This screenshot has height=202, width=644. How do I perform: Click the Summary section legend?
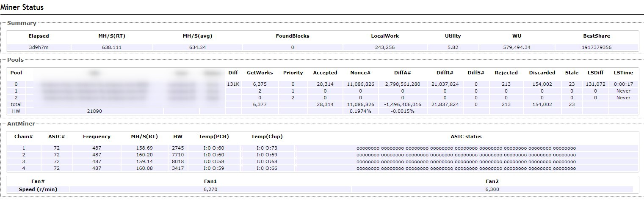(22, 23)
